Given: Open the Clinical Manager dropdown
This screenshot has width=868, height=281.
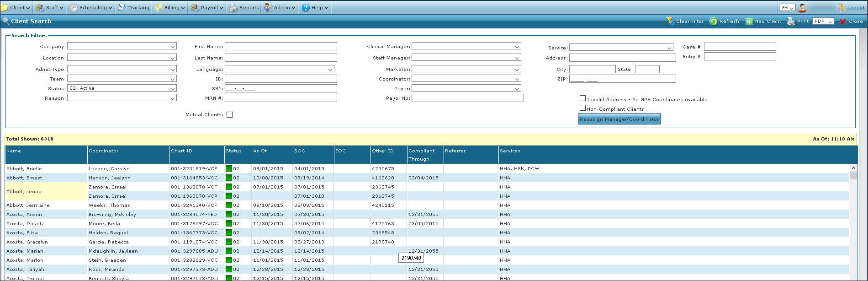Looking at the screenshot, I should (x=466, y=46).
